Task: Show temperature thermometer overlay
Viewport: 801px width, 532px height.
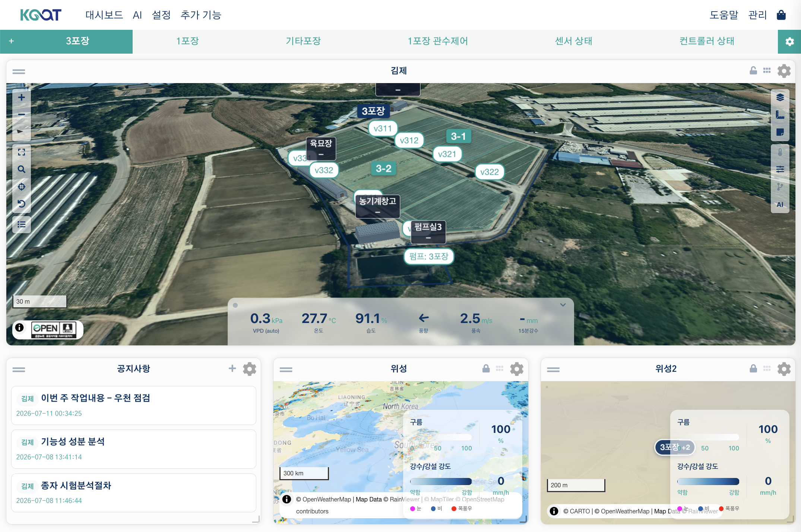Action: [780, 152]
